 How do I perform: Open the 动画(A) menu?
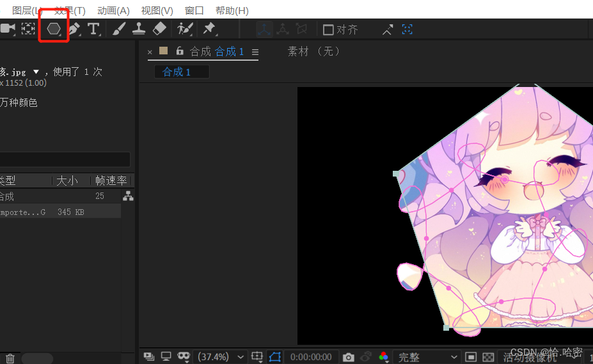pyautogui.click(x=113, y=11)
